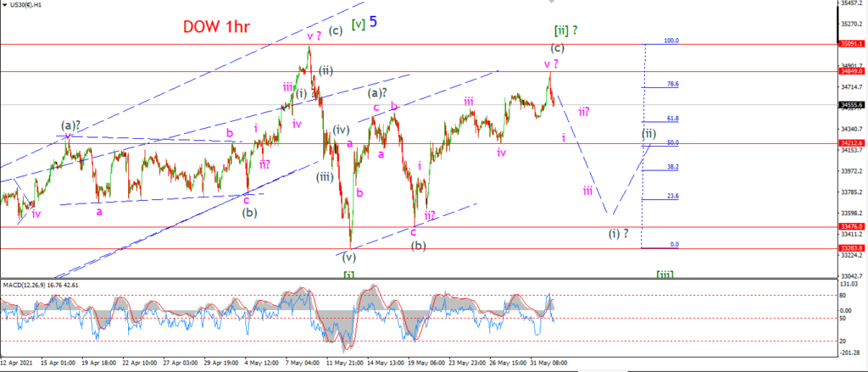Click the US30 H1 symbol label

tap(25, 4)
